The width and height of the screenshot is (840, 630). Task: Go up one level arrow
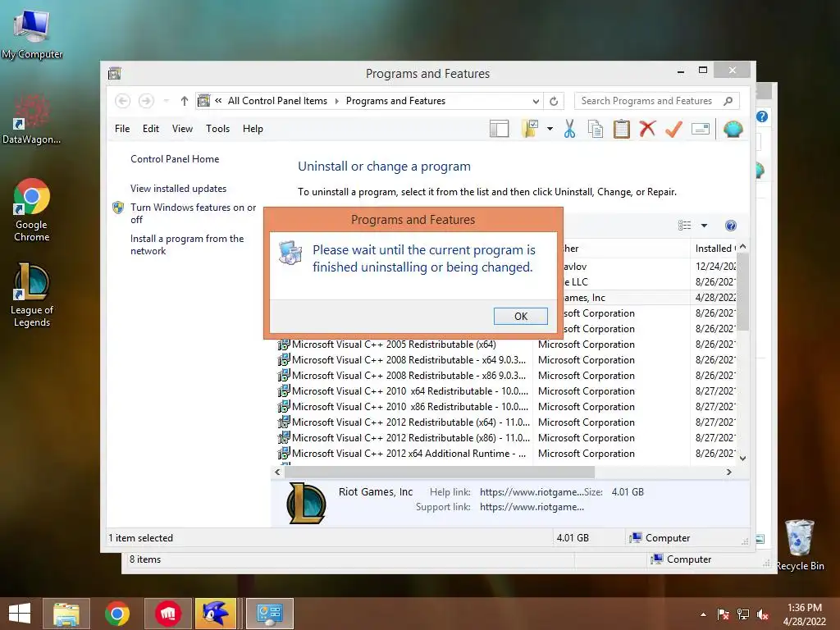click(185, 101)
